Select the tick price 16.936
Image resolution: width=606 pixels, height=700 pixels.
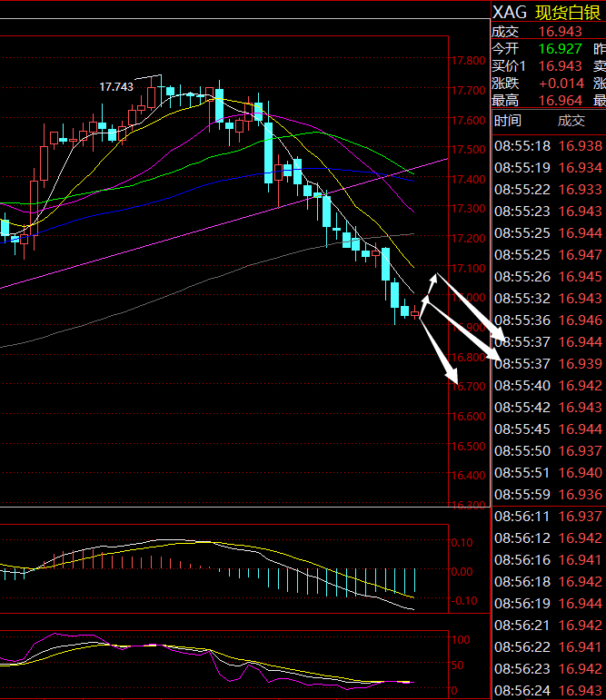point(580,495)
